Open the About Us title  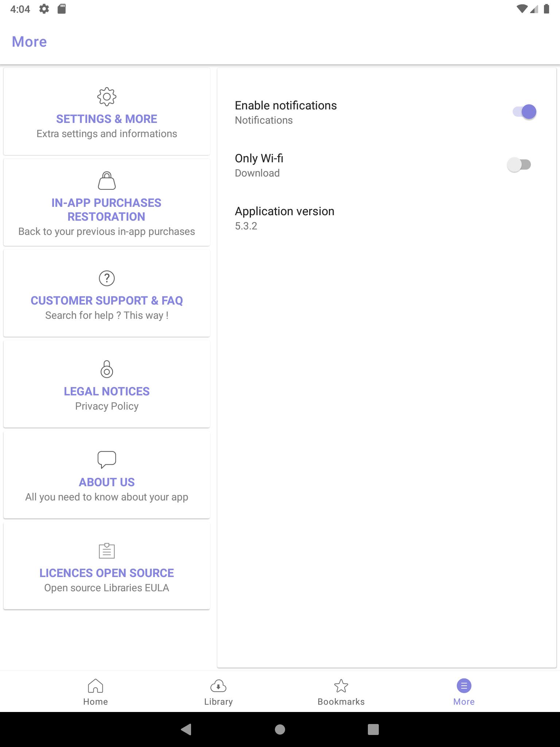(x=107, y=482)
